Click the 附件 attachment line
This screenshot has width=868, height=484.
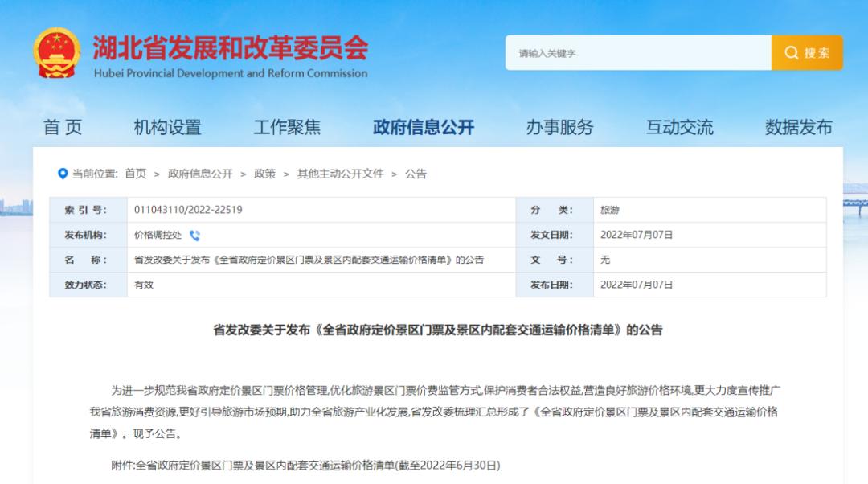pos(305,466)
